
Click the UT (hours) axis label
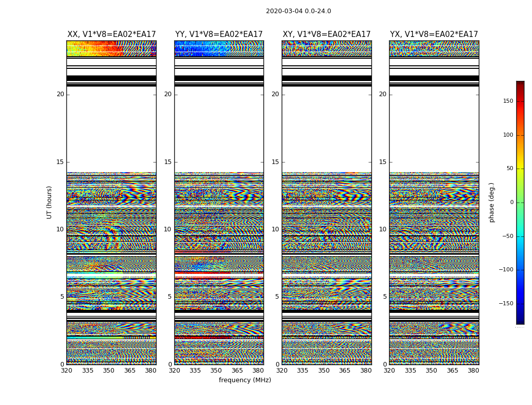pos(49,202)
